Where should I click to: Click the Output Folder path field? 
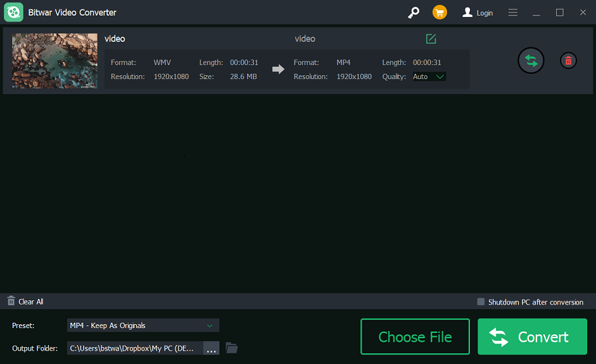click(x=134, y=348)
